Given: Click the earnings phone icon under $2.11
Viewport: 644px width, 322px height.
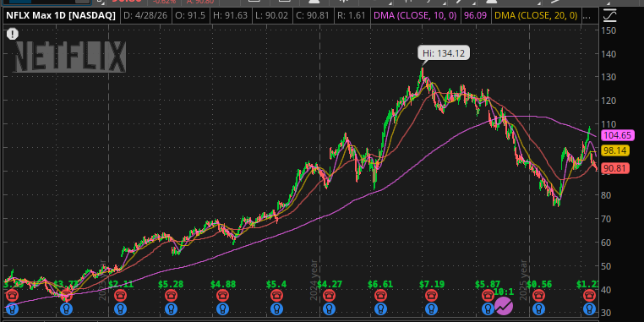Looking at the screenshot, I should pos(120,295).
